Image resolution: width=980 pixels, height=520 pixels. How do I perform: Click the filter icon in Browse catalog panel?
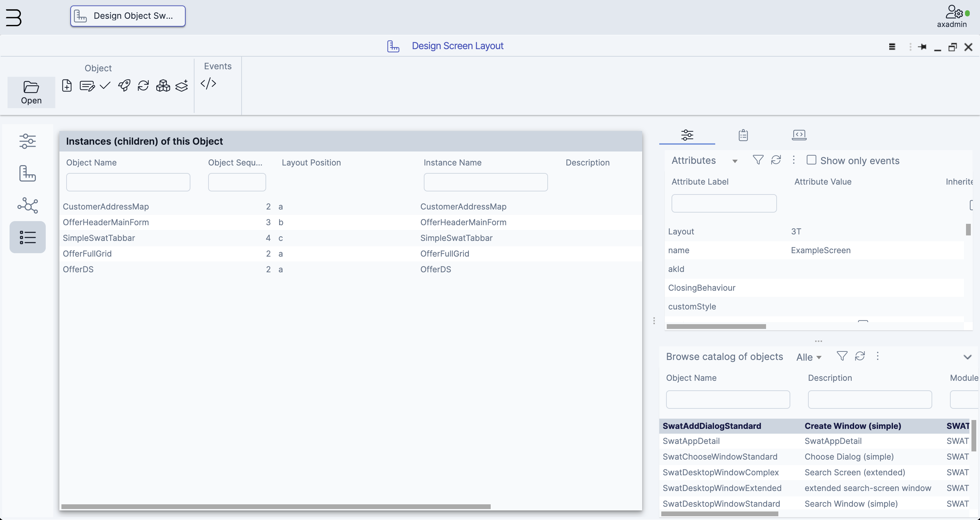click(842, 356)
